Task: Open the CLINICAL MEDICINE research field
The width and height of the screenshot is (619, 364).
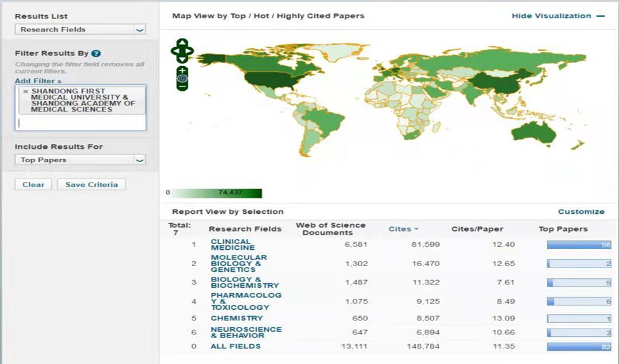Action: (x=232, y=244)
